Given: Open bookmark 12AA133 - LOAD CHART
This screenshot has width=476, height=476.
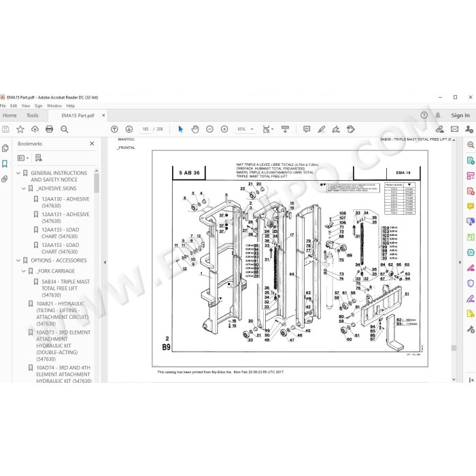Looking at the screenshot, I should (60, 233).
